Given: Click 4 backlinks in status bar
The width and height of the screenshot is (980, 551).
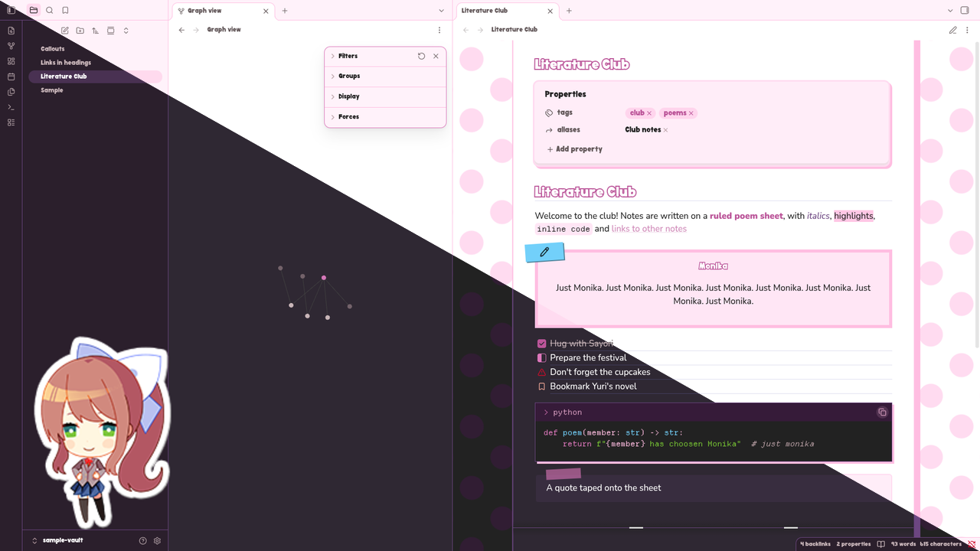Looking at the screenshot, I should 815,544.
